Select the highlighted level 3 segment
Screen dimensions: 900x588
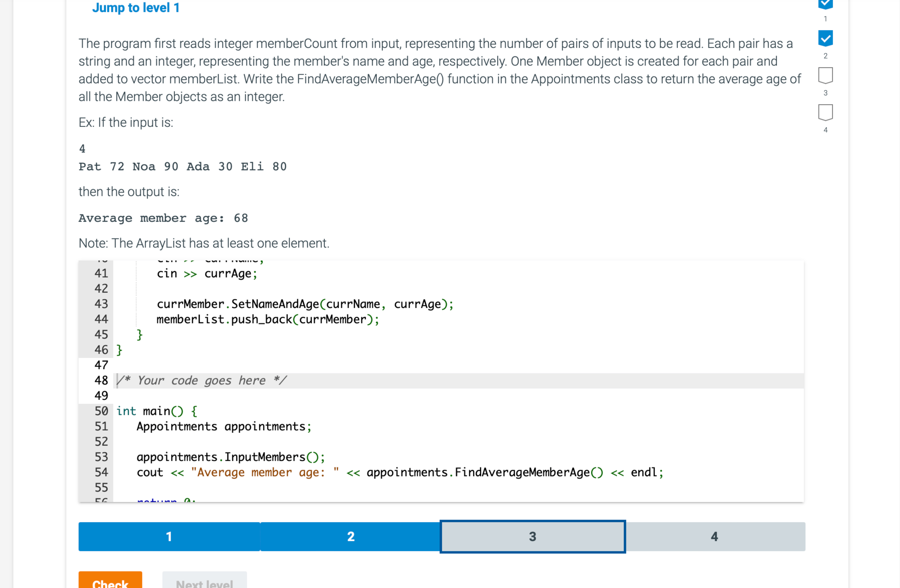coord(532,536)
